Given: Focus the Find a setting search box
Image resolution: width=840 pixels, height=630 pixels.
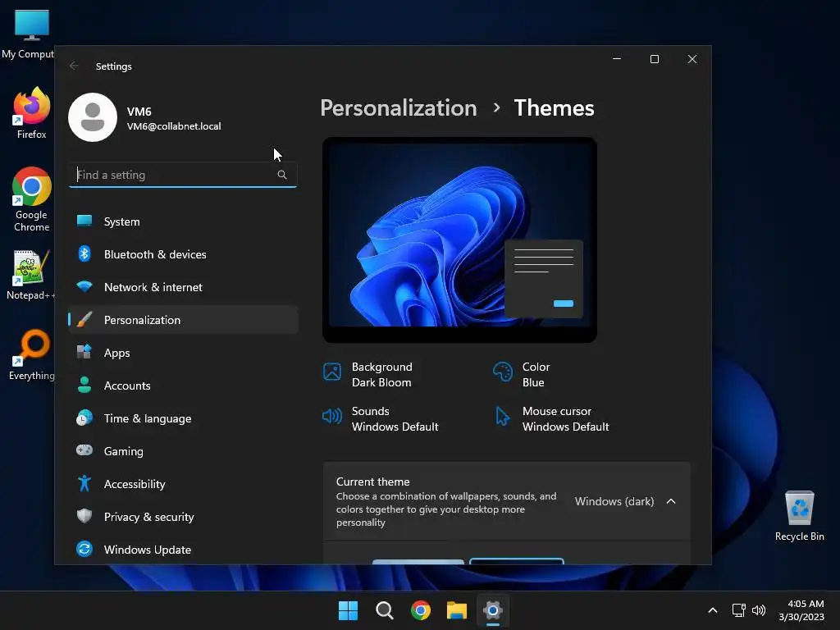Looking at the screenshot, I should point(183,175).
